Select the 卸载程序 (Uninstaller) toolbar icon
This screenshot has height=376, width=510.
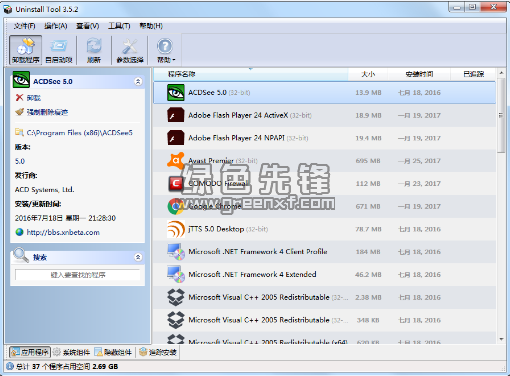pyautogui.click(x=26, y=50)
